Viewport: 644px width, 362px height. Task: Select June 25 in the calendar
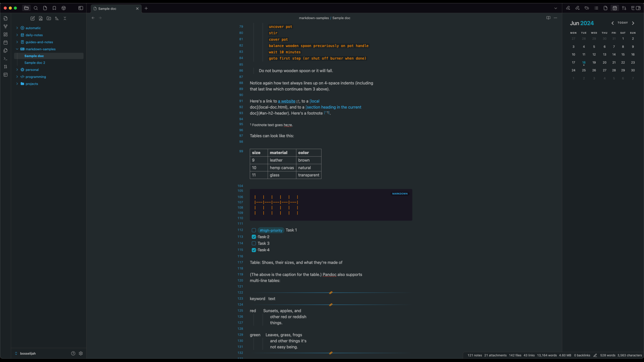point(584,70)
